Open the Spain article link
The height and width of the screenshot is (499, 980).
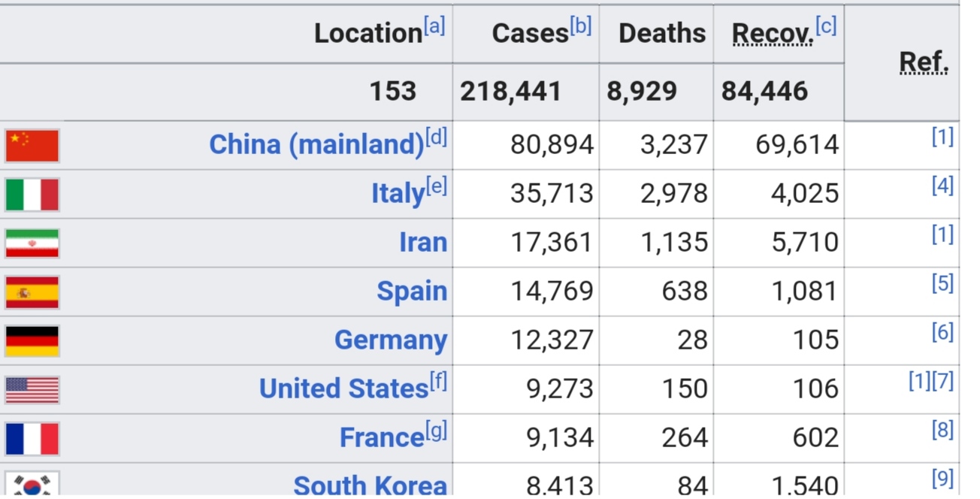pos(412,292)
